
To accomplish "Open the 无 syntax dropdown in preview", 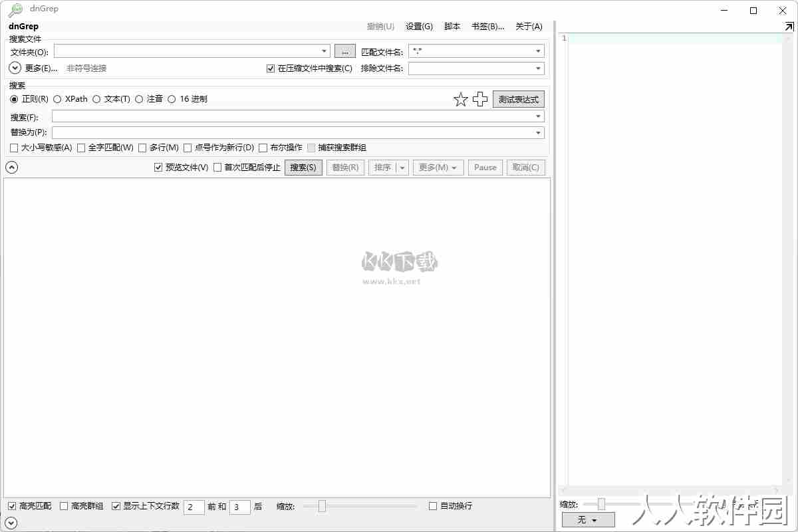I will pyautogui.click(x=588, y=520).
